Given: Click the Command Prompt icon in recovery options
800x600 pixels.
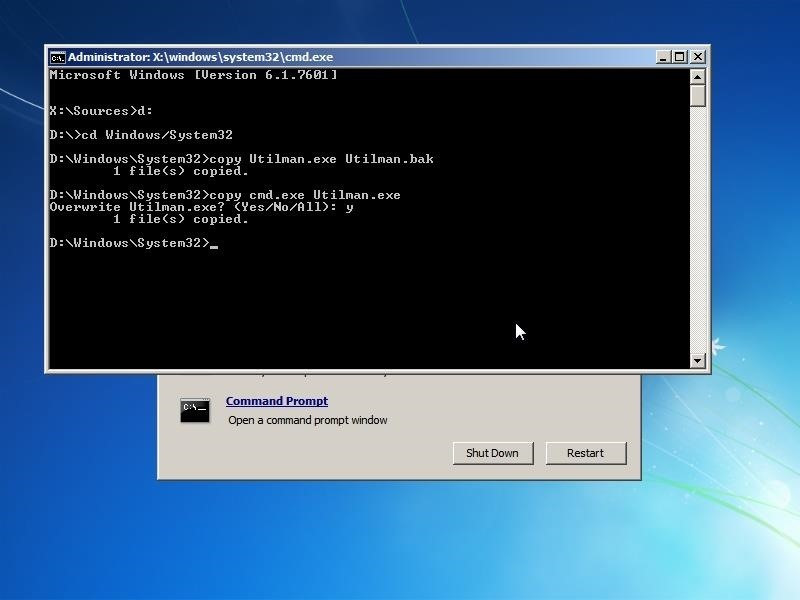Looking at the screenshot, I should click(x=195, y=410).
